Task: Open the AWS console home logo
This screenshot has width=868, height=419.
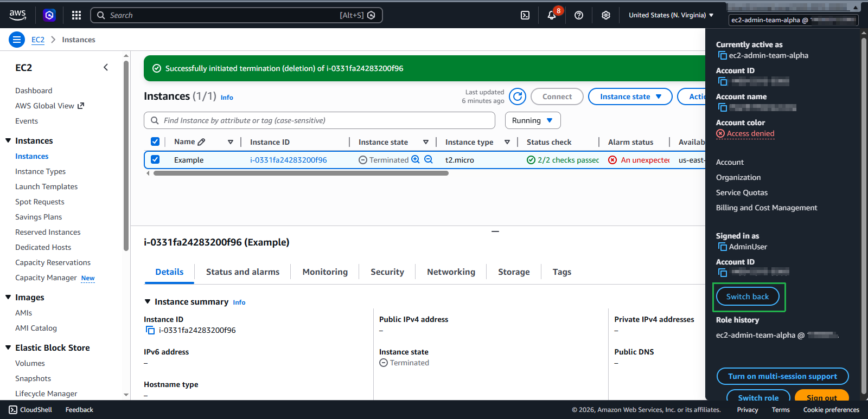Action: pos(17,15)
